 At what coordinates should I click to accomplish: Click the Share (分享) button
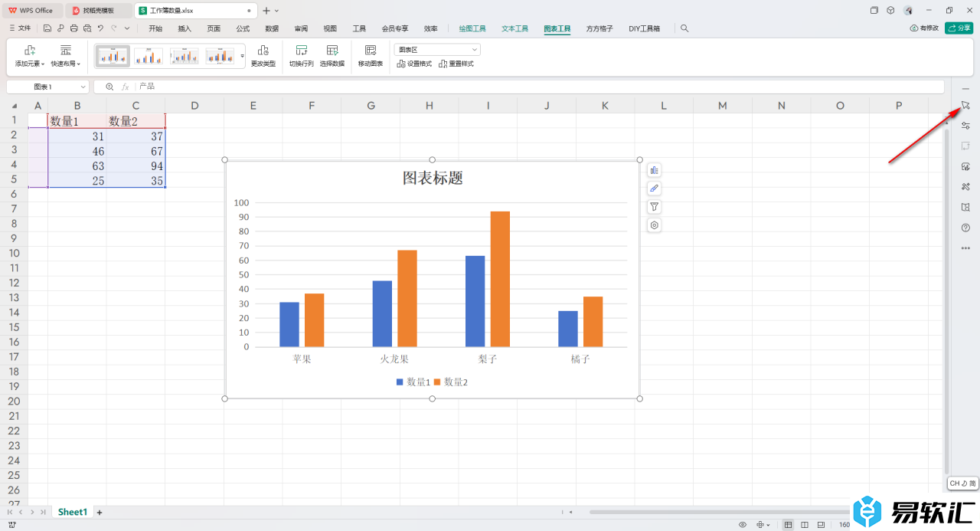[x=959, y=28]
